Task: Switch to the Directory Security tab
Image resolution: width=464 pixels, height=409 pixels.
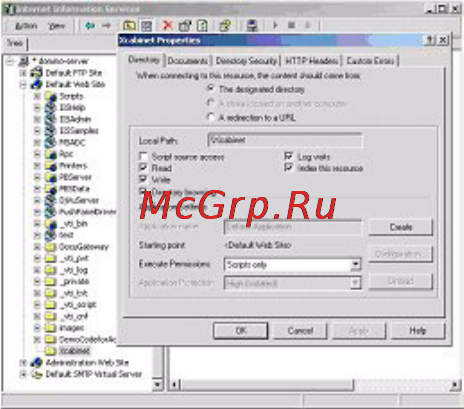Action: (x=246, y=61)
